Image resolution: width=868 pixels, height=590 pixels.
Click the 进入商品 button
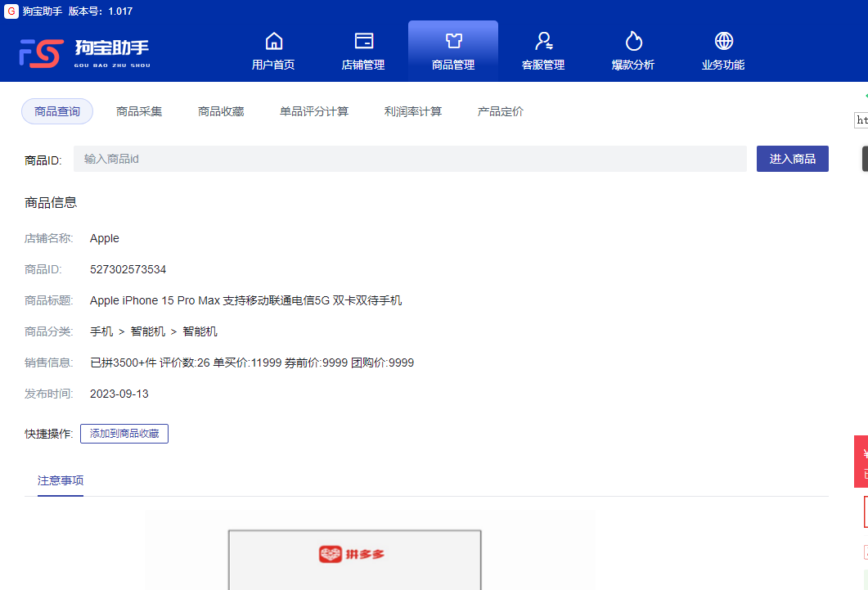792,159
